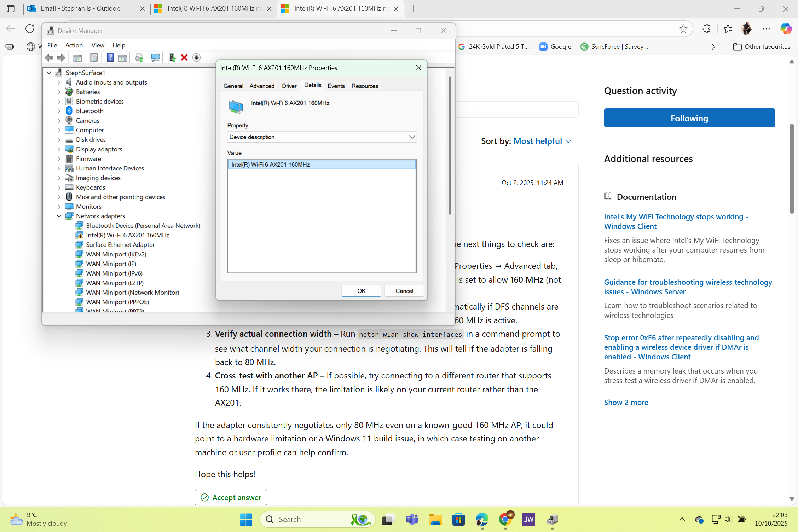This screenshot has width=798, height=532.
Task: Select Intel(R) Wi-Fi 6 AX201 160MHz value row
Action: click(322, 164)
